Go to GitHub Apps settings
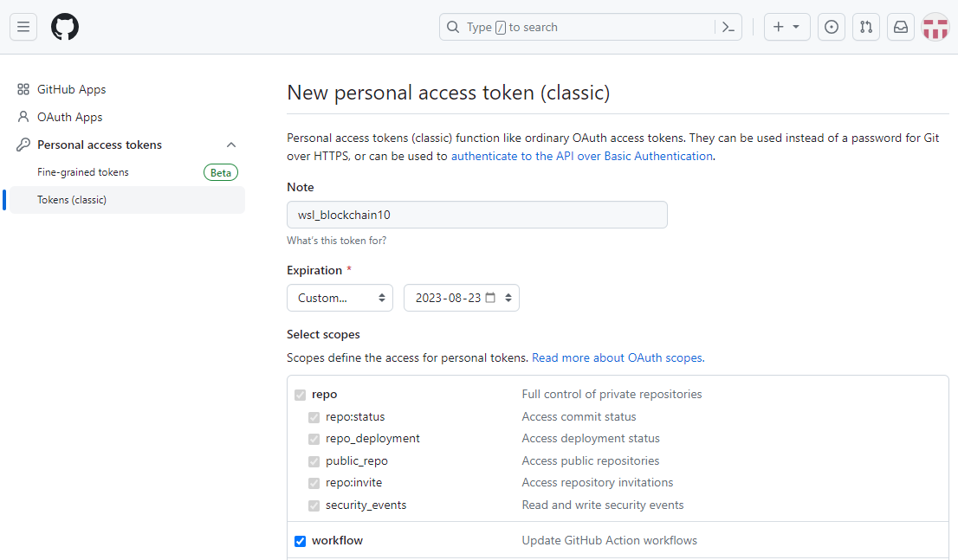Screen dimensions: 958x560 71,89
